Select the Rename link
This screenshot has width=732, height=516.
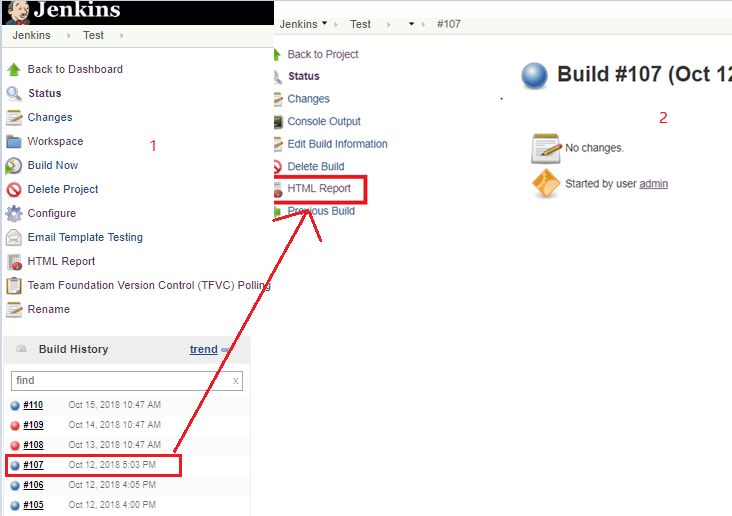click(x=49, y=309)
